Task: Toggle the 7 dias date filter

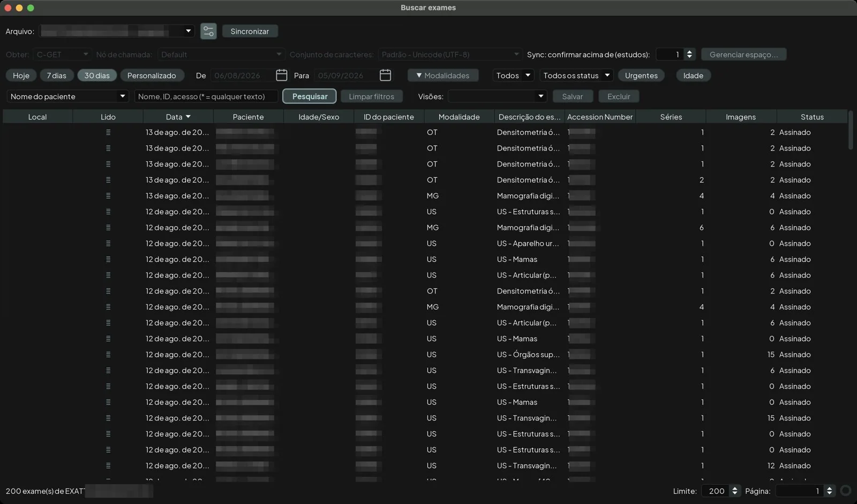Action: click(x=56, y=76)
